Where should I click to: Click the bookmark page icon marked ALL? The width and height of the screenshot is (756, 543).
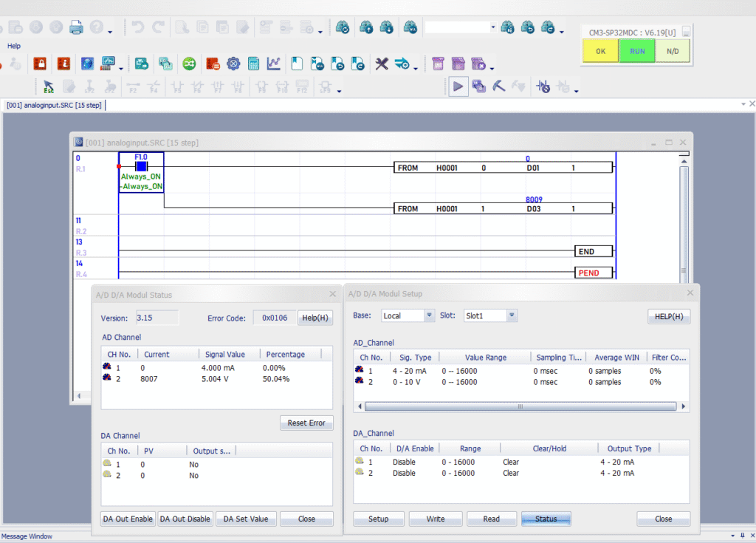tap(317, 64)
